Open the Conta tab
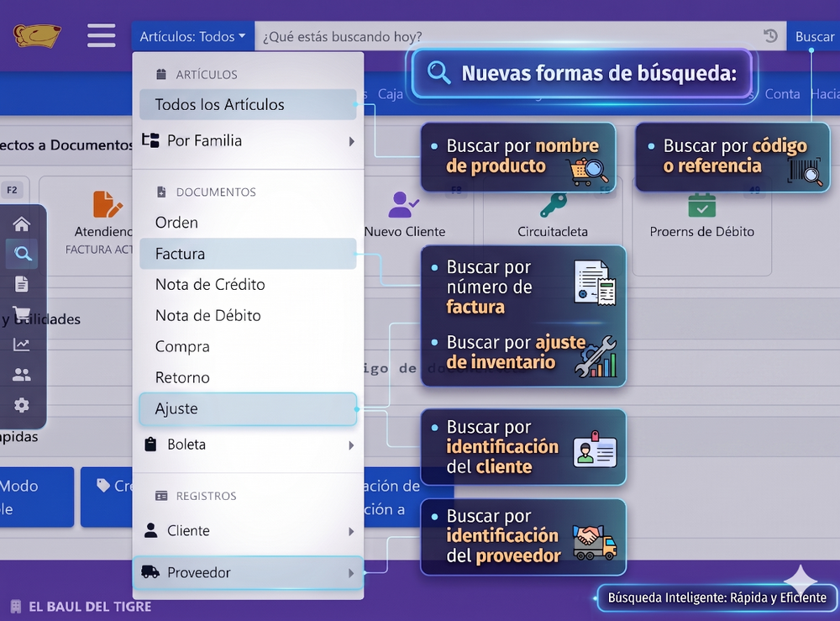This screenshot has width=840, height=621. 782,94
